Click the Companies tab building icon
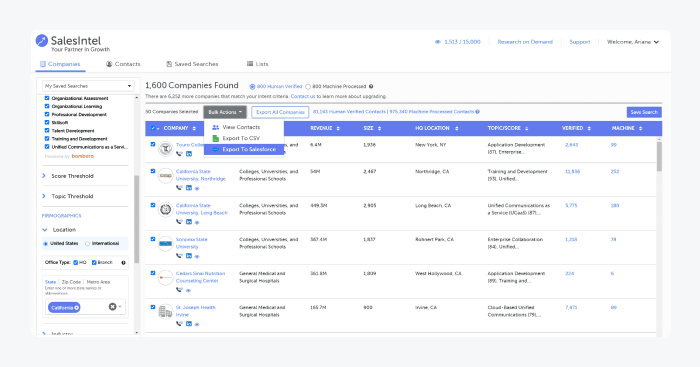Image resolution: width=700 pixels, height=367 pixels. (x=43, y=64)
